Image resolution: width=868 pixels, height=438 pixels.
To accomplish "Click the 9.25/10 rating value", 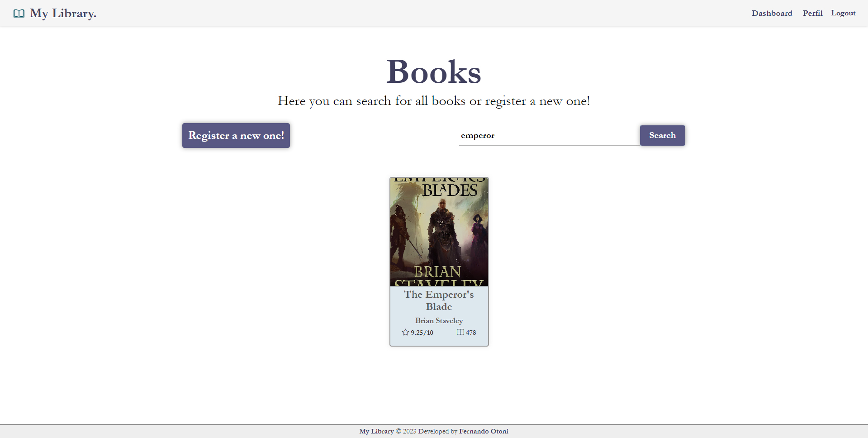I will pos(422,332).
